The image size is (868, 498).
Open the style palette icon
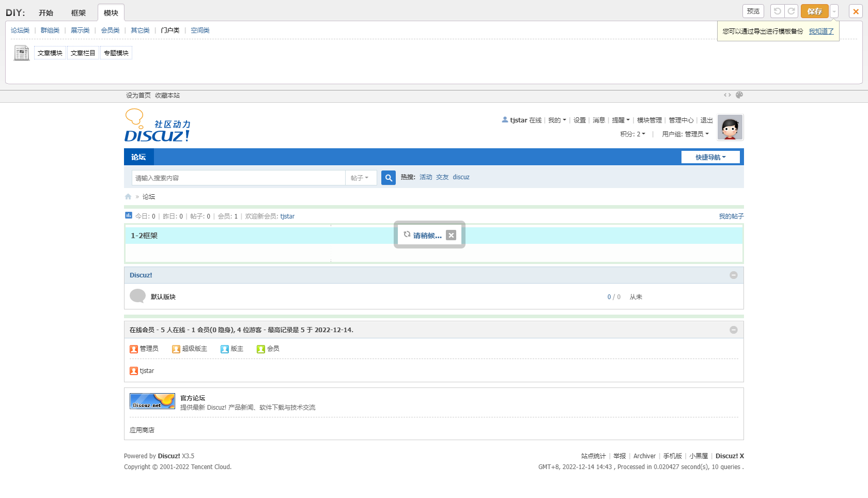739,95
